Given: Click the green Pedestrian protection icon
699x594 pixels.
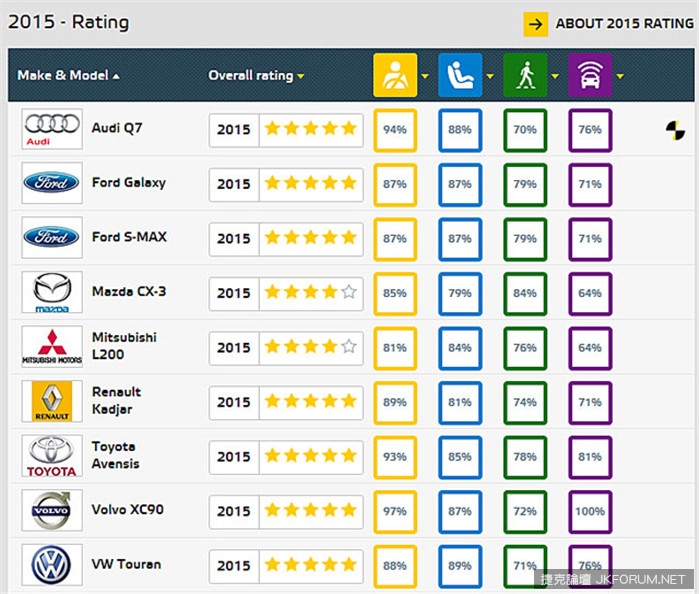Looking at the screenshot, I should [x=525, y=75].
